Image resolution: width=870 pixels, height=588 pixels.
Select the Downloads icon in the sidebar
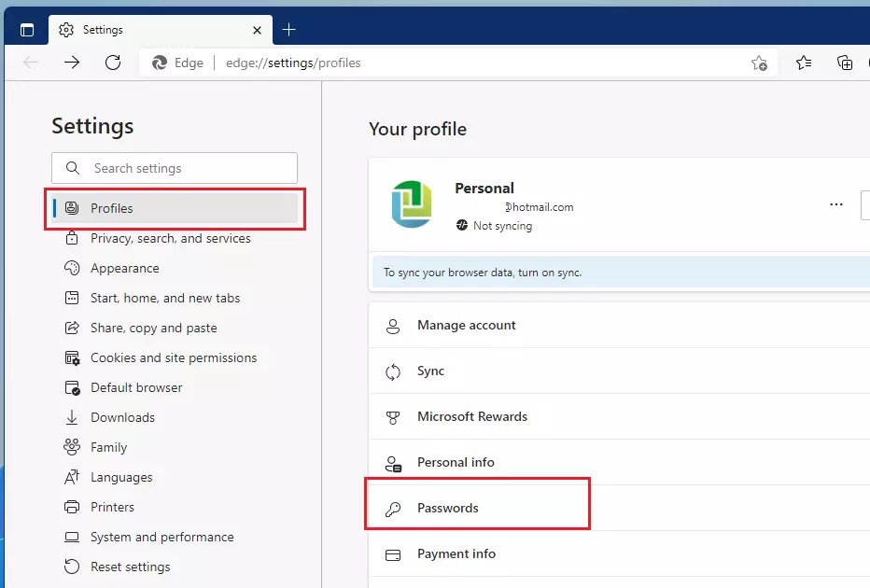tap(72, 417)
